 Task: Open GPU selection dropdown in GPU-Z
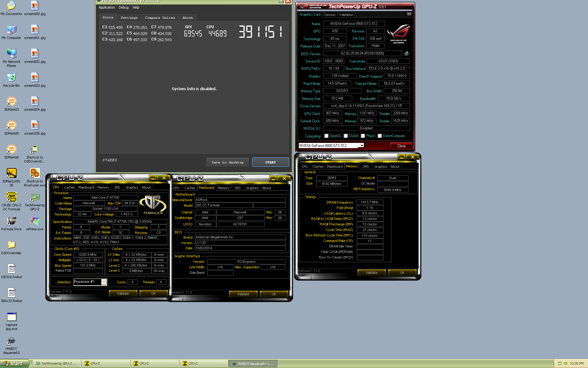362,145
